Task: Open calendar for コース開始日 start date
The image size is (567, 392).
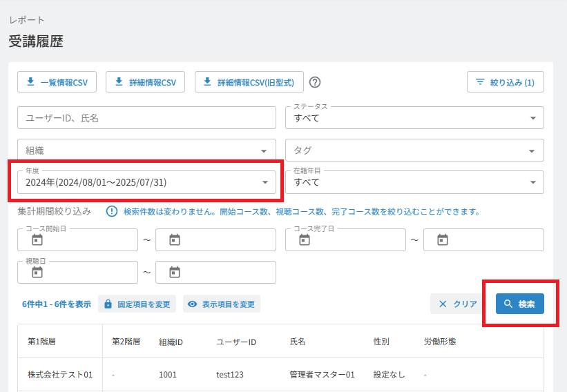Action: coord(37,239)
